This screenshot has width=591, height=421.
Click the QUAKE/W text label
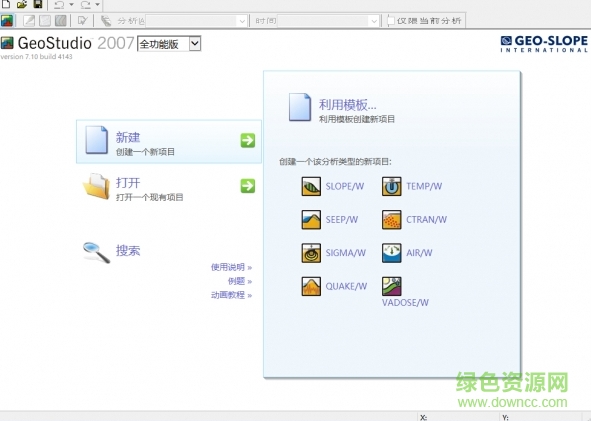point(346,286)
